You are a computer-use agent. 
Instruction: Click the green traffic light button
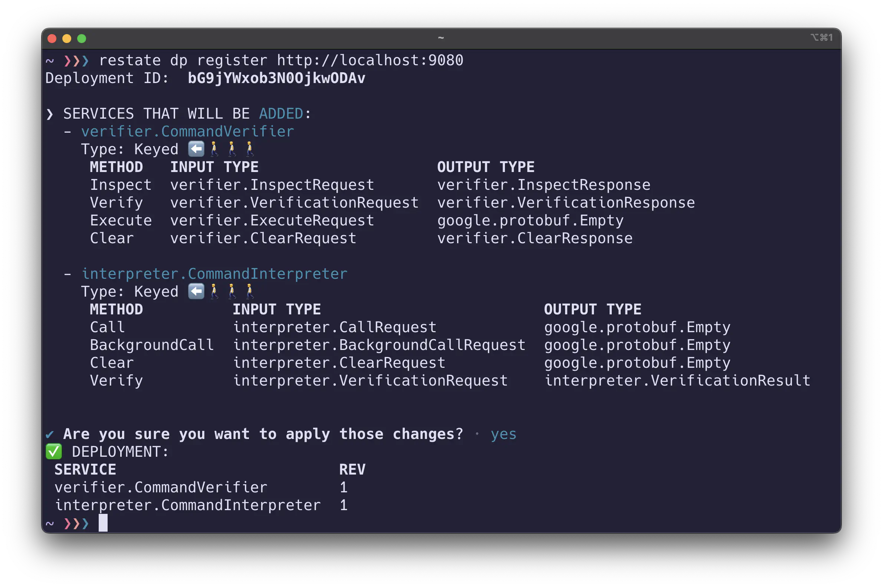tap(82, 38)
